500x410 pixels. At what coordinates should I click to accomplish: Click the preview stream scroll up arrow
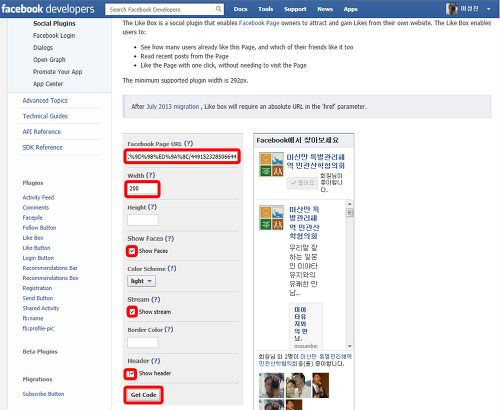[350, 203]
